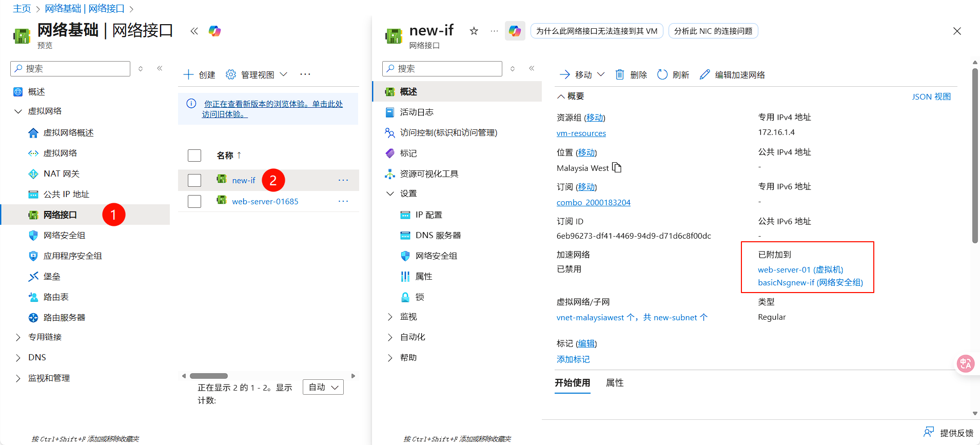Image resolution: width=980 pixels, height=445 pixels.
Task: Close the new-if blade
Action: coord(957,31)
